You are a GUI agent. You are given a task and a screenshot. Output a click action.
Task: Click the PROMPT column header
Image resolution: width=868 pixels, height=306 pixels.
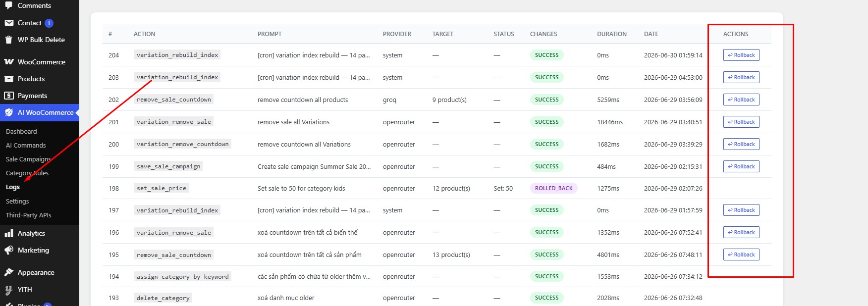pos(270,34)
